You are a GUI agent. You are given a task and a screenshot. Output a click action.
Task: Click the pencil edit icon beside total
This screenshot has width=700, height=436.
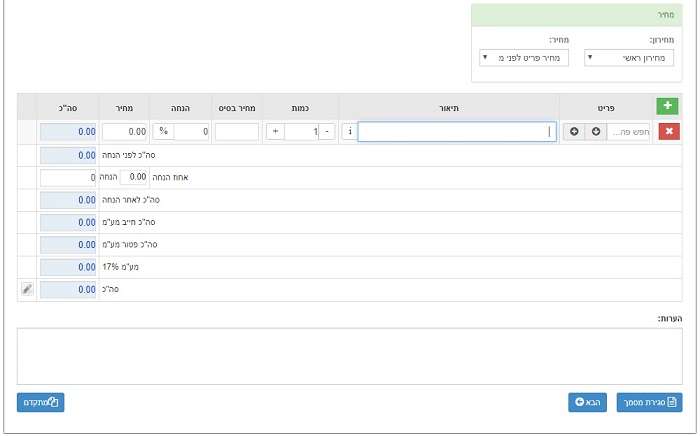tap(27, 289)
